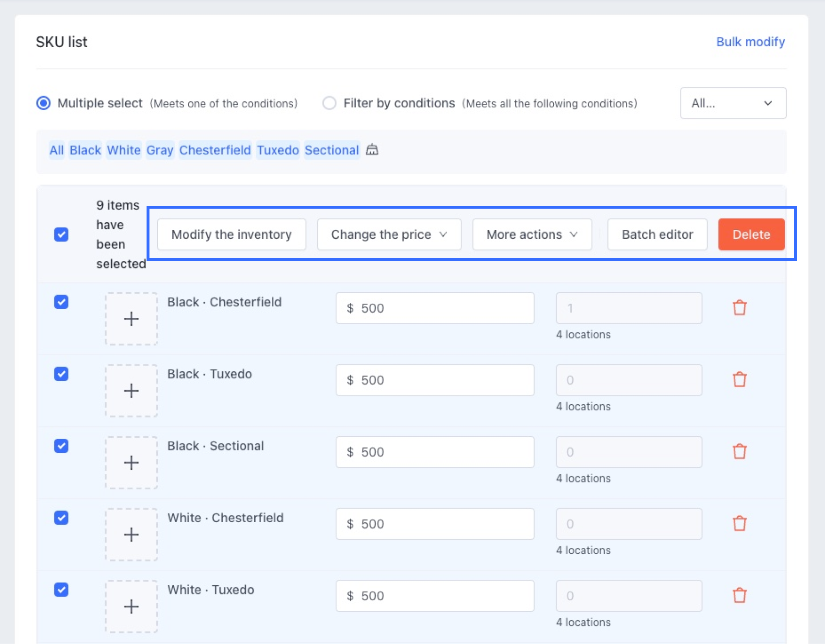This screenshot has height=644, width=825.
Task: Click the Black · Tuxedo SKU name
Action: pyautogui.click(x=210, y=374)
